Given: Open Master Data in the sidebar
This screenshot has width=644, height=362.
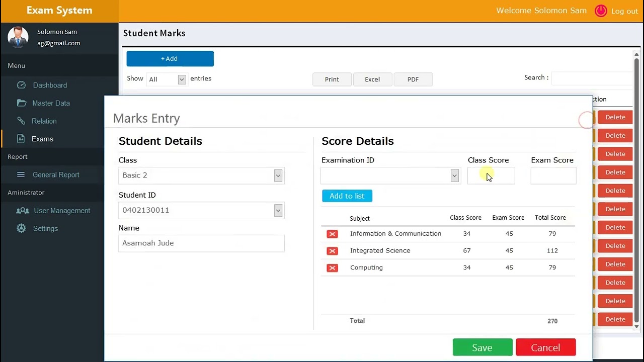Looking at the screenshot, I should (51, 103).
